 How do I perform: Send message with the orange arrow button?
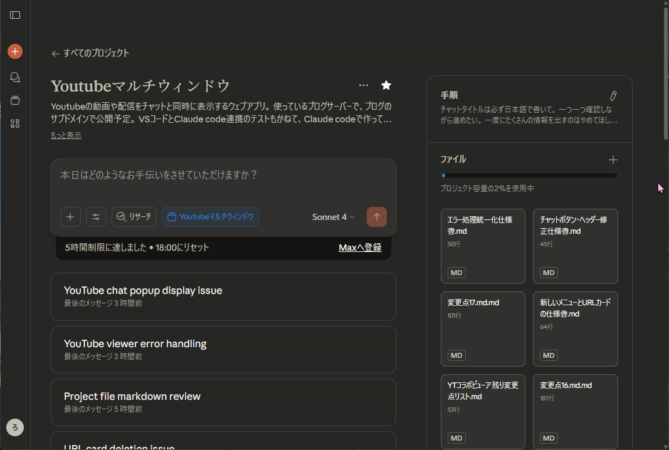[x=377, y=217]
